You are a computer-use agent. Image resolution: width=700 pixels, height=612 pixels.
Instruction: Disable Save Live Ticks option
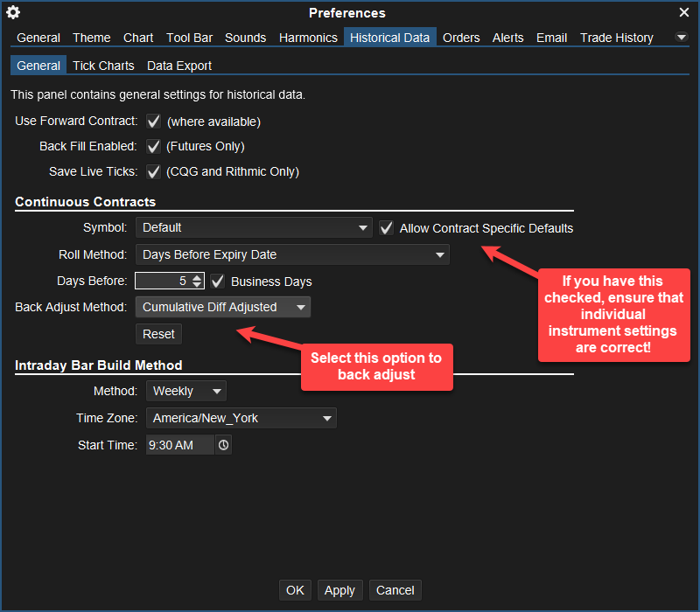[x=154, y=171]
